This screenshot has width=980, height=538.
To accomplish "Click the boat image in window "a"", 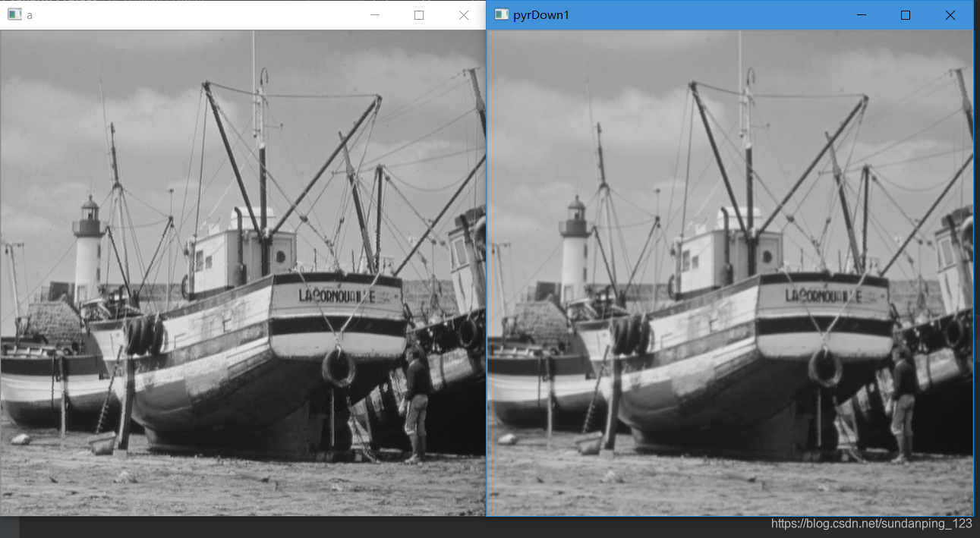I will coord(243,273).
